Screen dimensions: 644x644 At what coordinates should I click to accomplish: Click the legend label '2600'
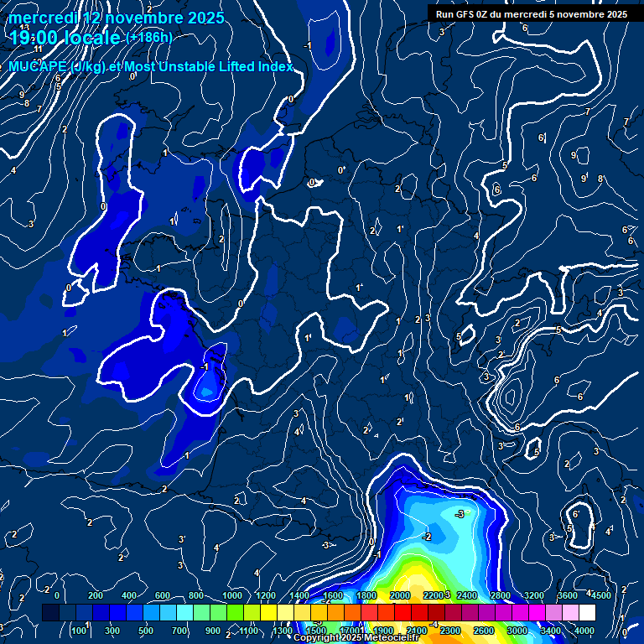pos(484,631)
